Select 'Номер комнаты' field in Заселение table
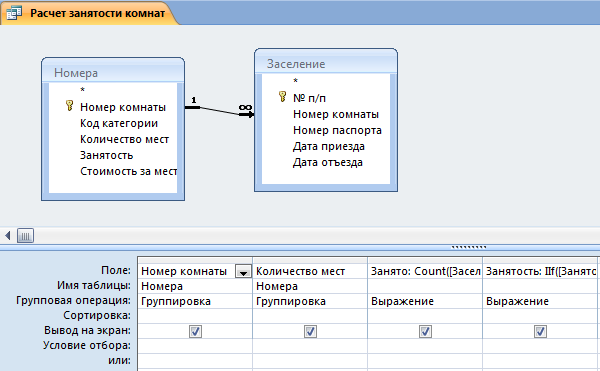600x371 pixels. tap(336, 114)
